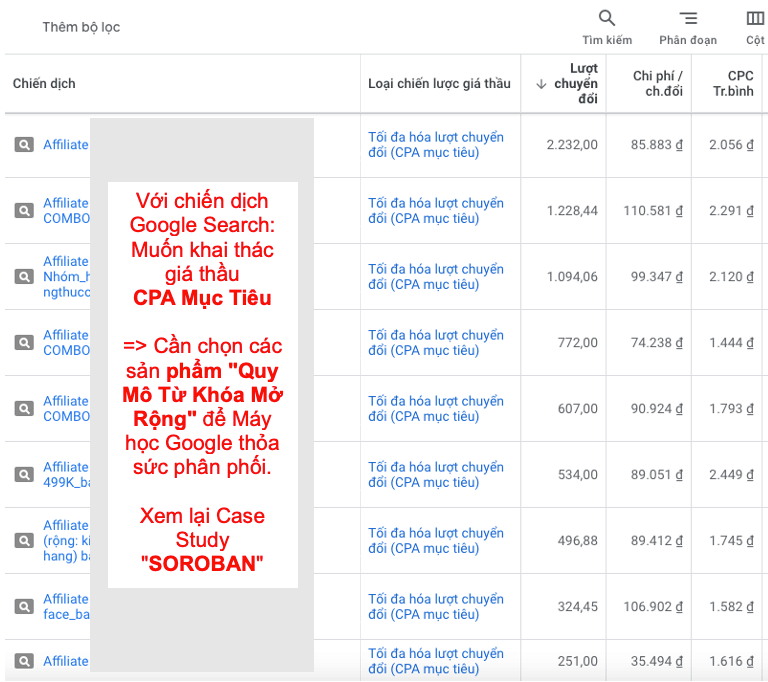Open Affiliate COMBO campaign in 1.228,44 row
Viewport: 768px width, 682px height.
tap(66, 211)
